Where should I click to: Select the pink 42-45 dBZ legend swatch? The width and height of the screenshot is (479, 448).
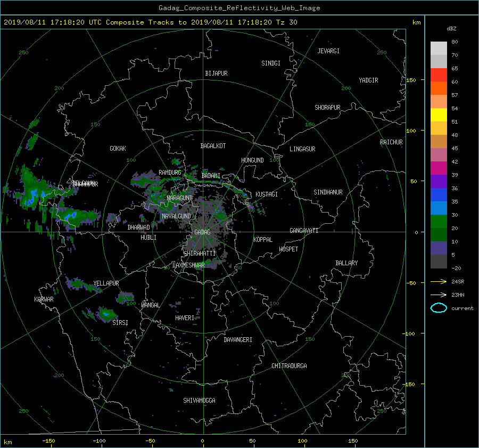tap(439, 154)
